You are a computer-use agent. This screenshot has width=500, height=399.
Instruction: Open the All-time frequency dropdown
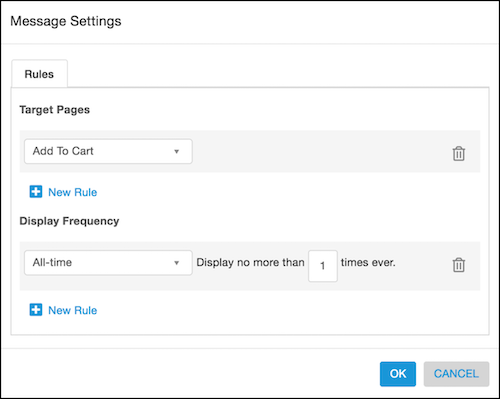click(108, 263)
